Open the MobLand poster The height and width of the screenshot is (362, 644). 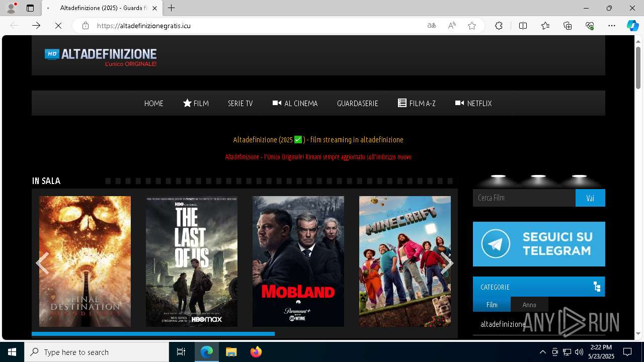[x=298, y=261]
